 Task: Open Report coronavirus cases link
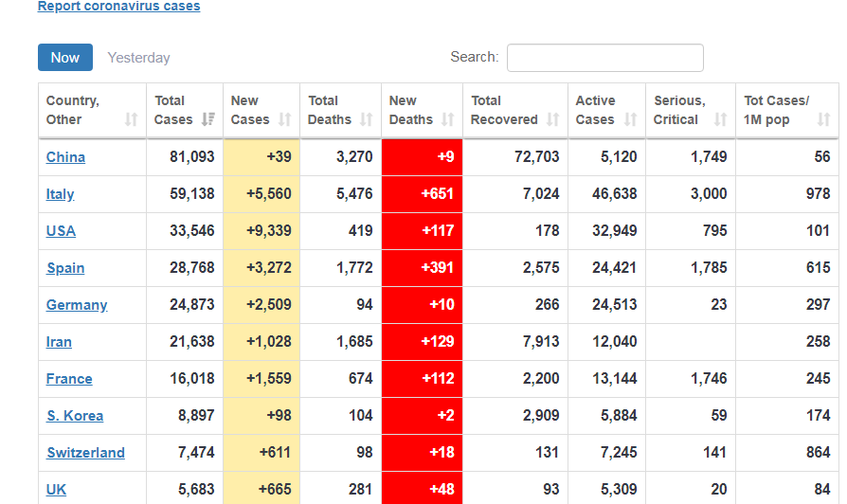pyautogui.click(x=118, y=7)
